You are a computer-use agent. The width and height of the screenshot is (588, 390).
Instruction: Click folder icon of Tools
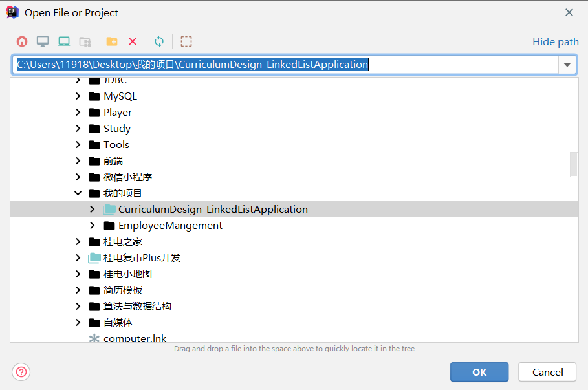94,145
